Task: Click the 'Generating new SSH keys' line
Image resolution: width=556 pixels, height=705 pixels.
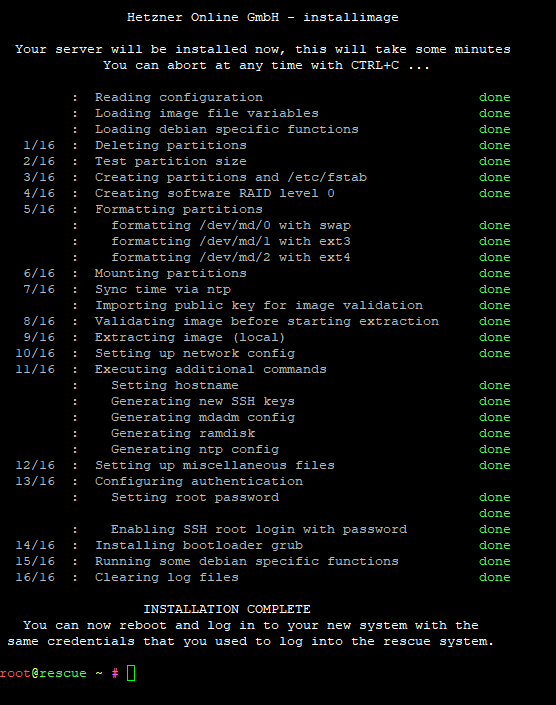Action: [203, 401]
